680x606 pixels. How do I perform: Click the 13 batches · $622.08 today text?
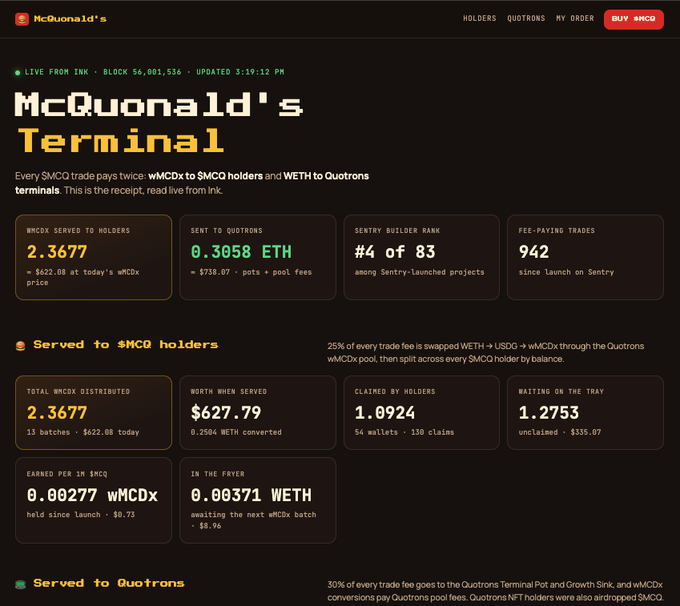[x=83, y=432]
